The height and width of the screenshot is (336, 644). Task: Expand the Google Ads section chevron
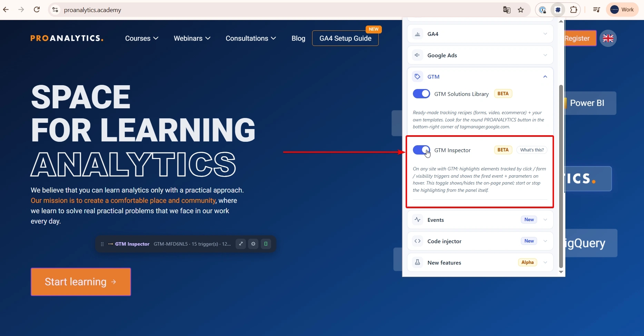click(x=545, y=55)
